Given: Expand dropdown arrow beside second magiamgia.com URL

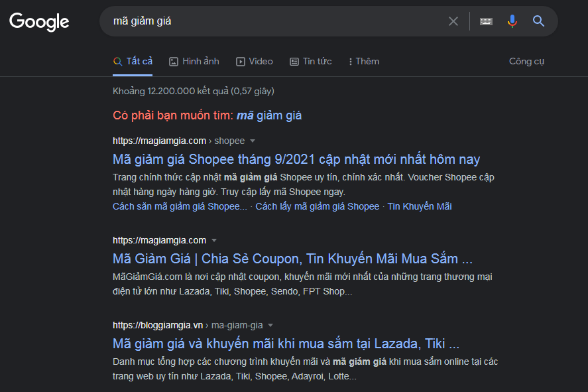Looking at the screenshot, I should 213,241.
